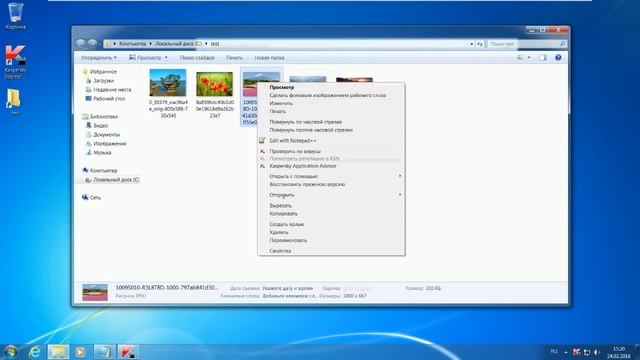Screen dimensions: 640x360
Task: Choose Edit with Notepad++
Action: point(331,140)
